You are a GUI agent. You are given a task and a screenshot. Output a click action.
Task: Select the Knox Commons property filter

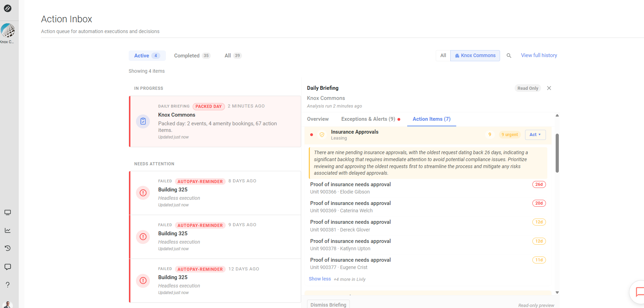475,56
